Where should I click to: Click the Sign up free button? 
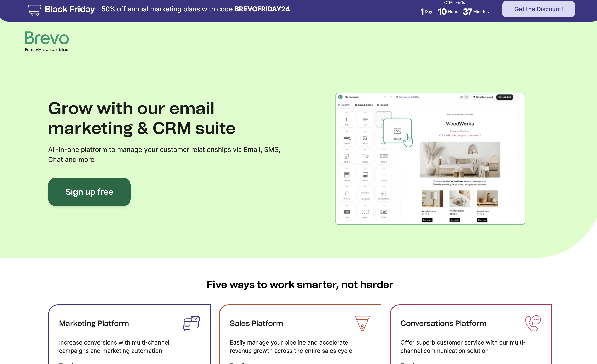pos(89,192)
